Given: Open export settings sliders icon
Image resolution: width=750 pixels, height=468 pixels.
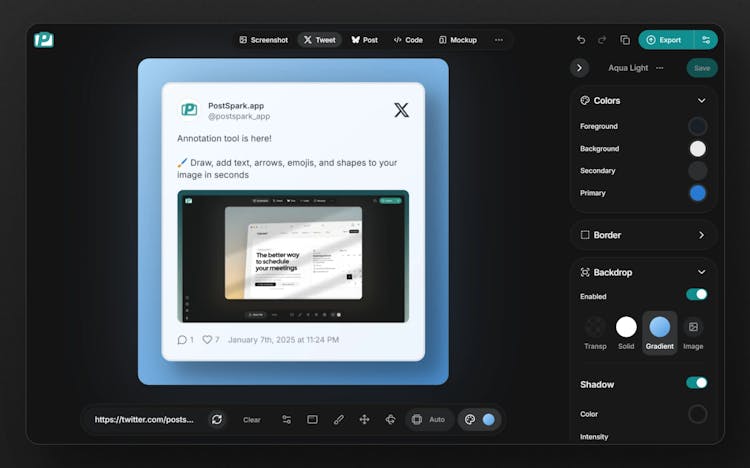Looking at the screenshot, I should pos(706,40).
